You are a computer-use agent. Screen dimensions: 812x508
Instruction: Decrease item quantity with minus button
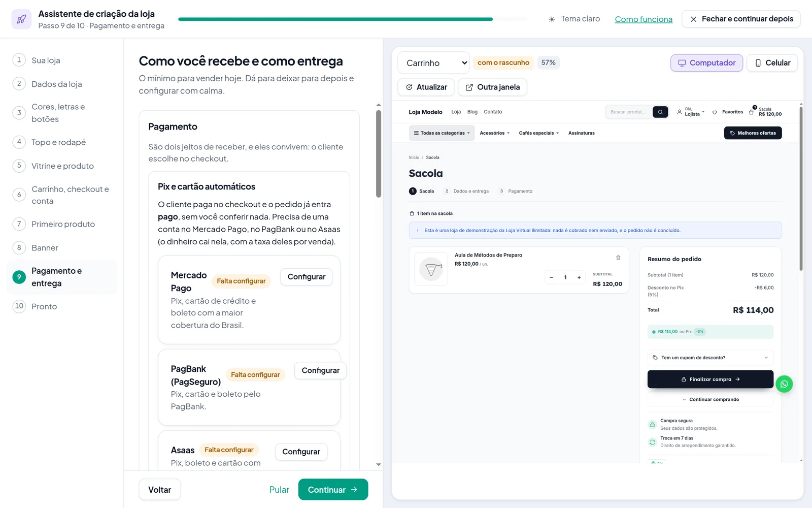tap(552, 277)
